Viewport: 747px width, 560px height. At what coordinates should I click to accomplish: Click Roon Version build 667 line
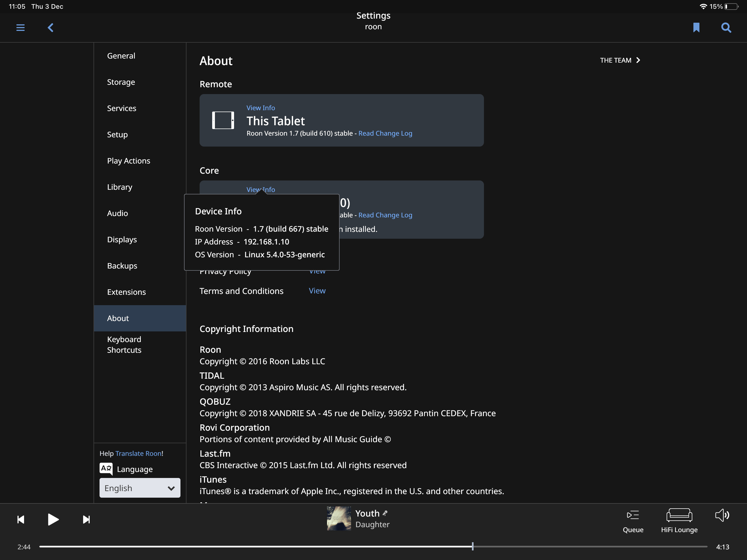[261, 229]
